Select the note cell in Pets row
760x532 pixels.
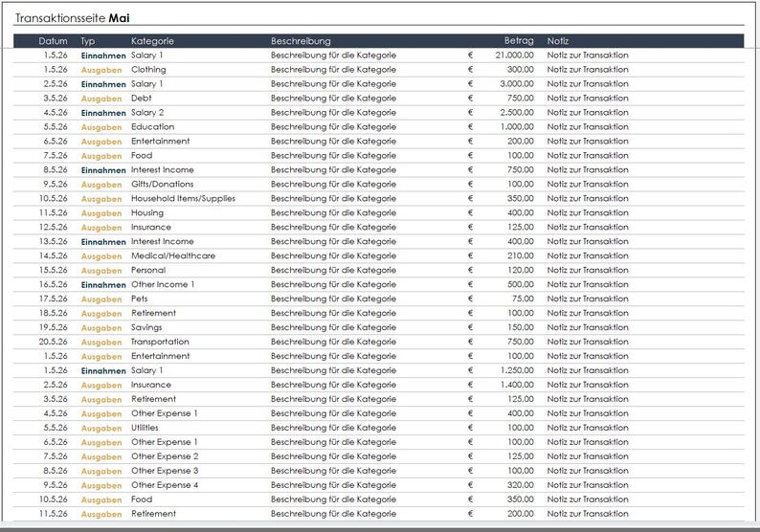[x=588, y=299]
